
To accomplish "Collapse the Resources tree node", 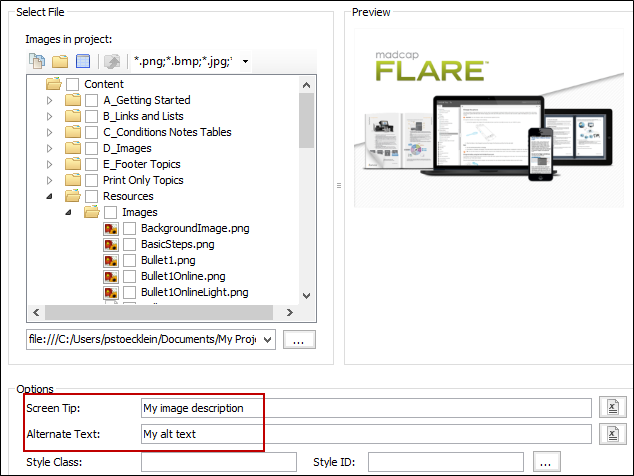I will click(49, 197).
